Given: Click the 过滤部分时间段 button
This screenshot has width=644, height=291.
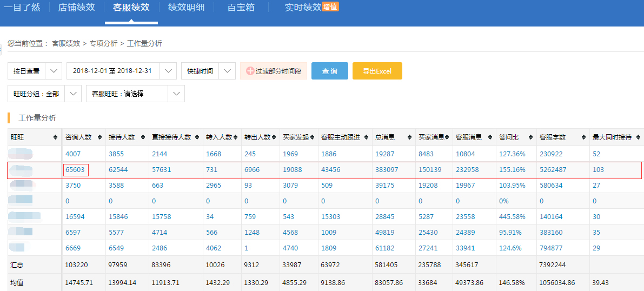Looking at the screenshot, I should (274, 71).
